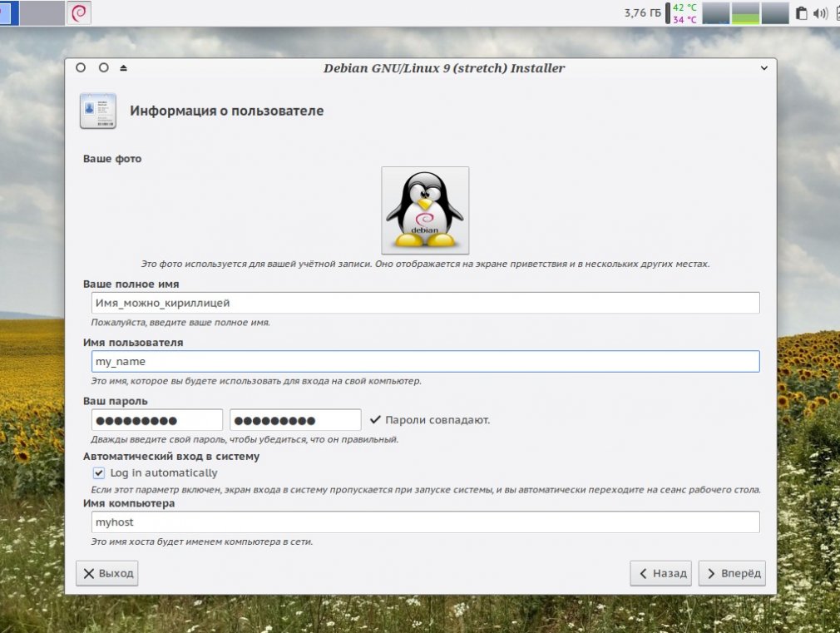Click the volume speaker icon in the tray
The height and width of the screenshot is (633, 840).
[820, 13]
